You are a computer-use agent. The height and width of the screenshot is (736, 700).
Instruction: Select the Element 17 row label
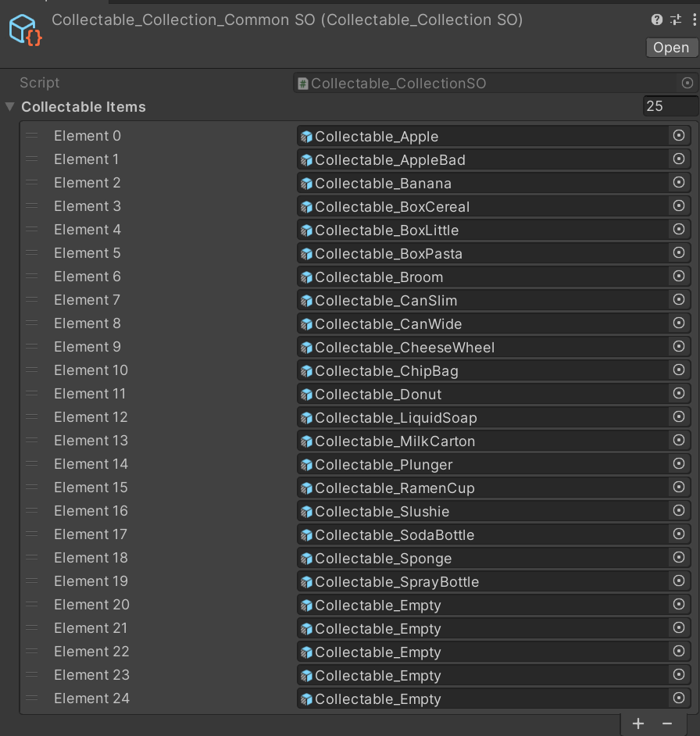[x=91, y=534]
